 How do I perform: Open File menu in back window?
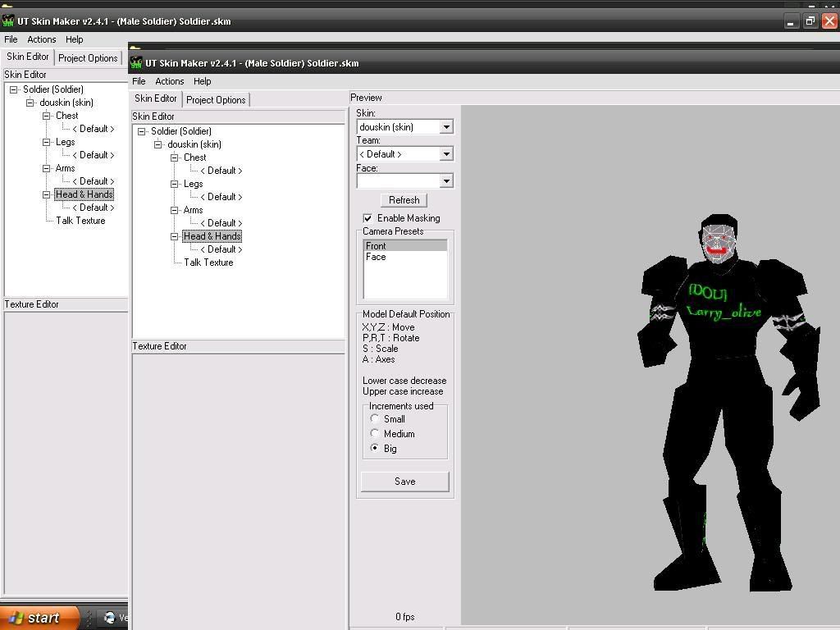[x=11, y=39]
